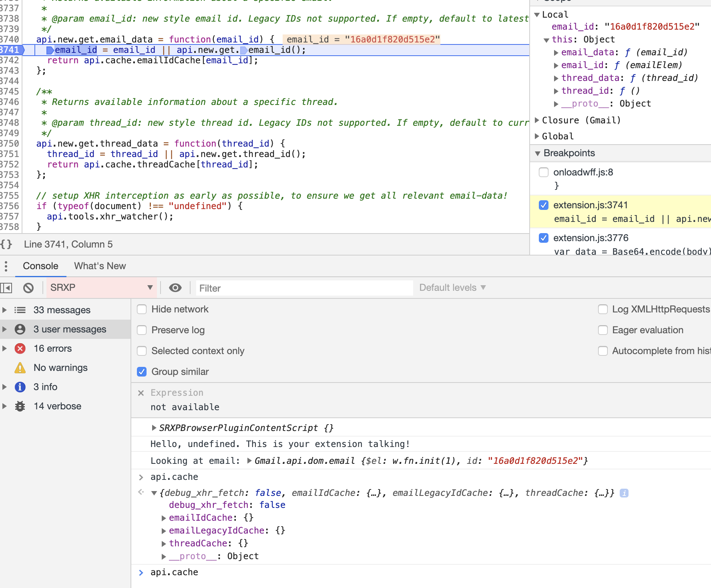Disable the extension.js:3741 breakpoint checkbox
This screenshot has height=588, width=711.
[544, 205]
